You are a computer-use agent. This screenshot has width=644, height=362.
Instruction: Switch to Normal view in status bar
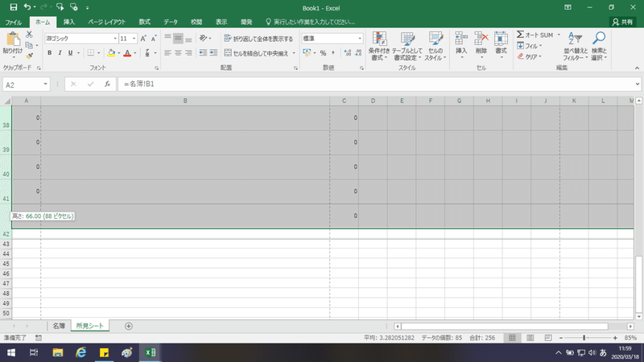click(x=512, y=338)
